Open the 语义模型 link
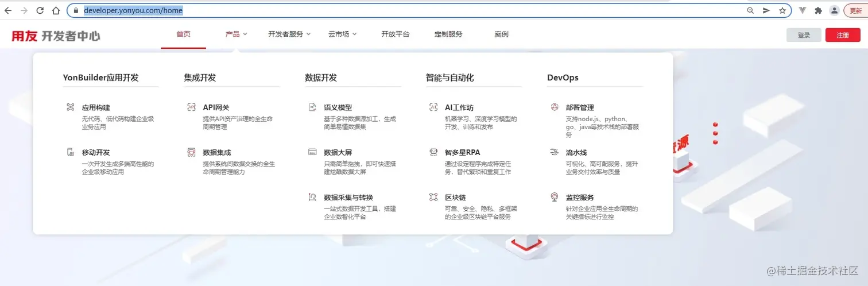The height and width of the screenshot is (286, 868). pos(338,107)
